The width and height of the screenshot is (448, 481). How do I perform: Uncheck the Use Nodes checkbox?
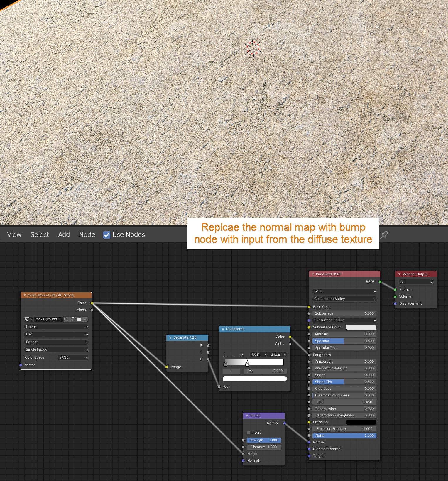(106, 235)
